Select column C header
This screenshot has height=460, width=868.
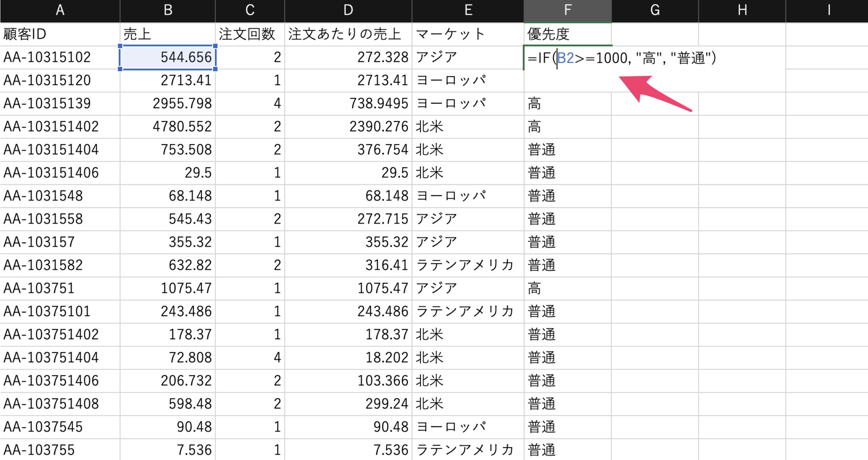(250, 11)
